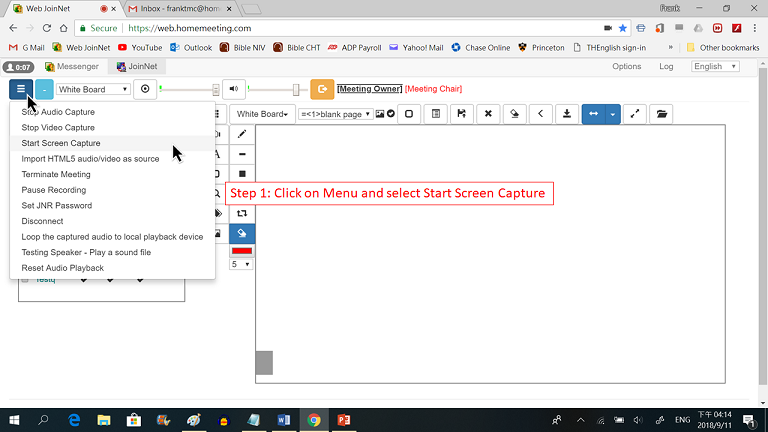Image resolution: width=768 pixels, height=432 pixels.
Task: Click the blue hamburger menu button
Action: [20, 89]
